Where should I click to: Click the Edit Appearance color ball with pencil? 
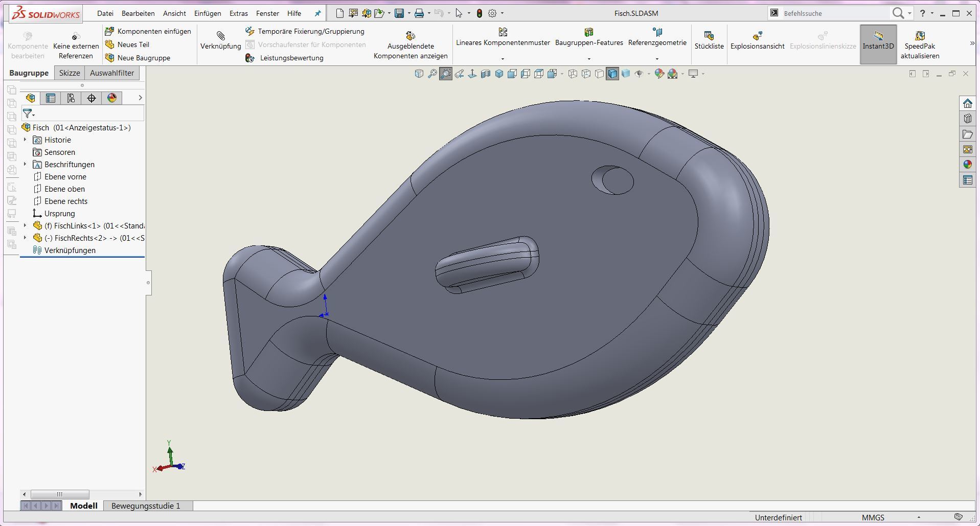(x=659, y=74)
